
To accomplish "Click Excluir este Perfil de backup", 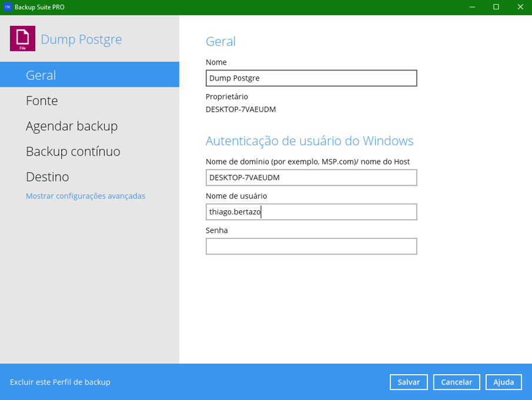I will pos(60,382).
